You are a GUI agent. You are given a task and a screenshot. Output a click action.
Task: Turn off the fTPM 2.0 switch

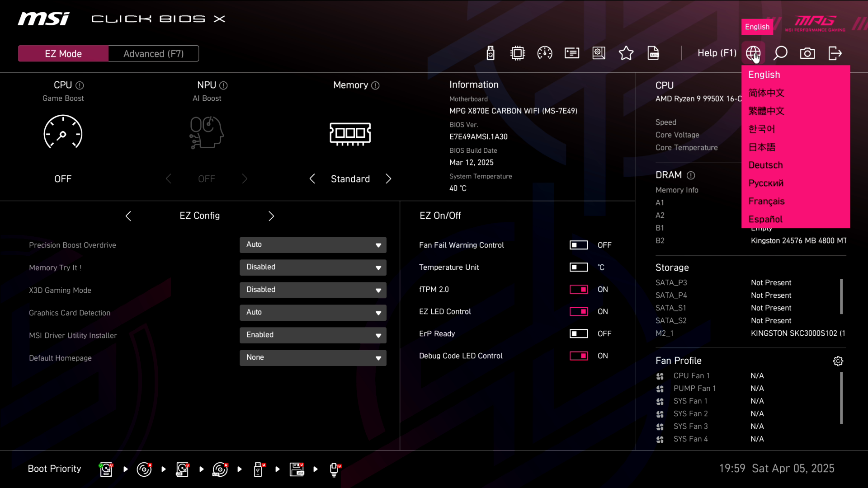(x=578, y=289)
